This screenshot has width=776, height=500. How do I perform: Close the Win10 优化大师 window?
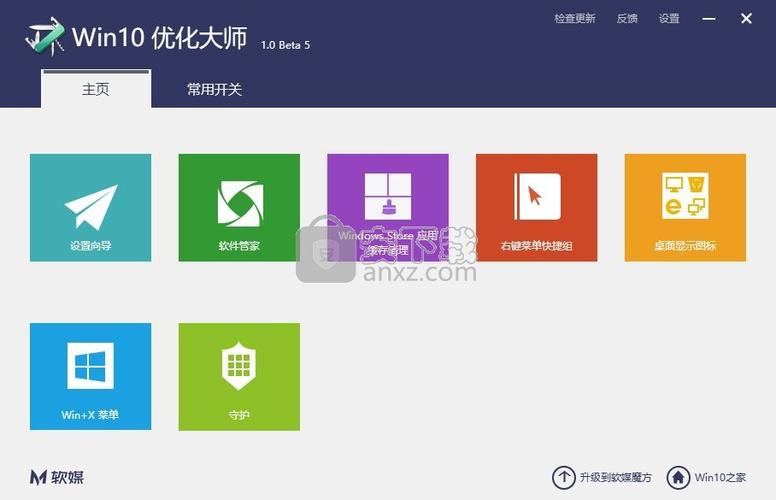pos(746,19)
